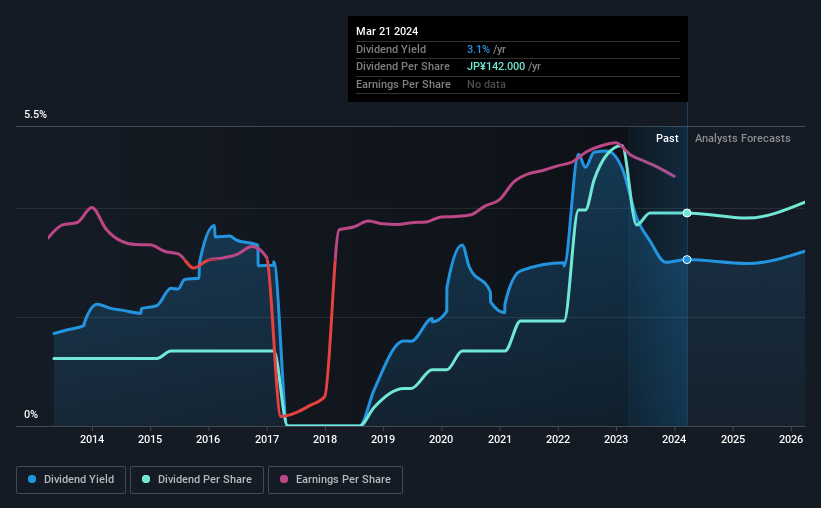Select the 2021 x-axis label
821x508 pixels.
[500, 439]
